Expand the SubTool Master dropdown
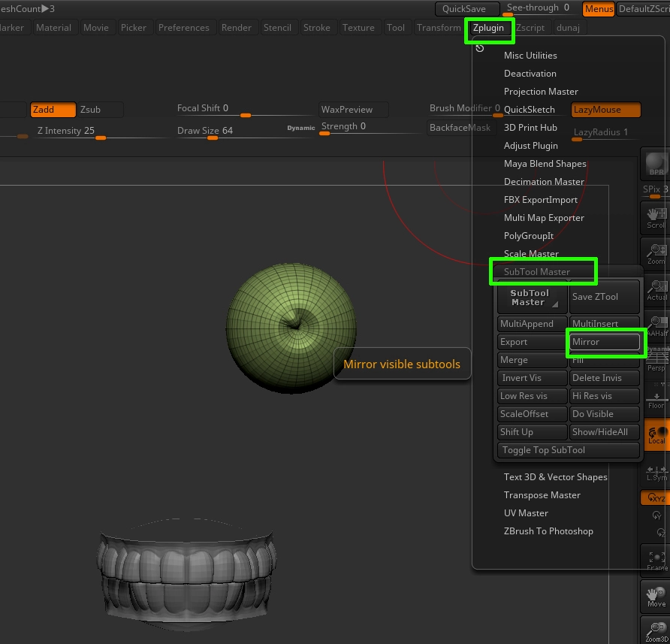This screenshot has height=644, width=670. 531,297
